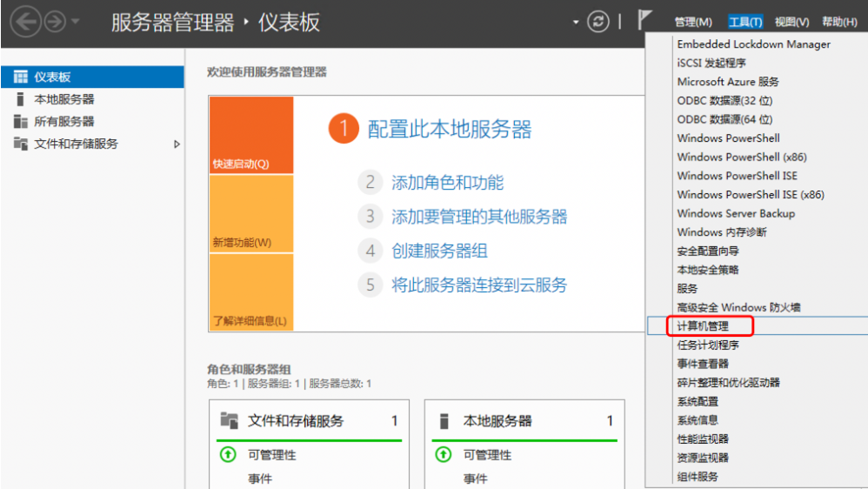
Task: Open the 视图(V) menu
Action: (791, 23)
